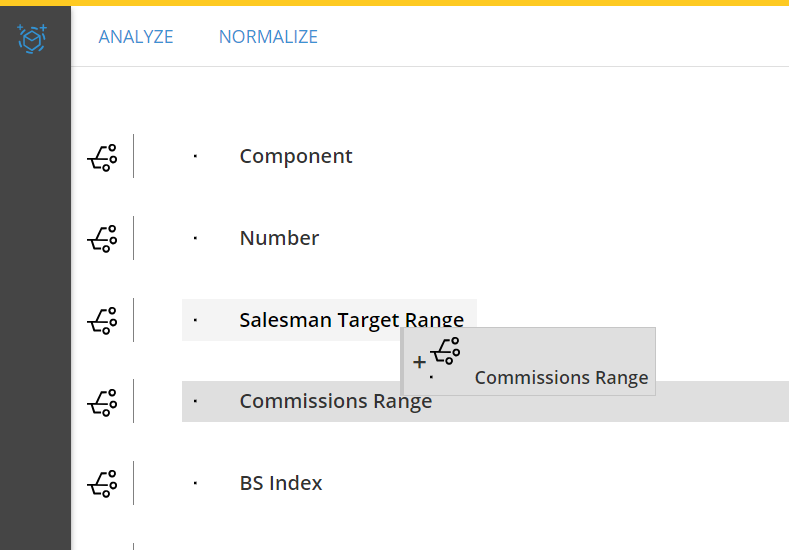The height and width of the screenshot is (550, 789).
Task: Click the dot marker before BS Index
Action: tap(195, 483)
